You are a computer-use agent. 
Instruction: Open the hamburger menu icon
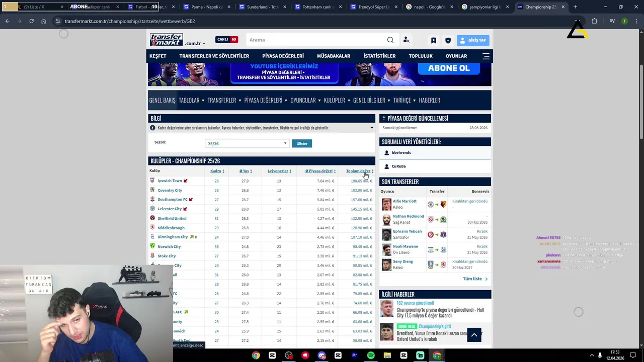coord(486,56)
